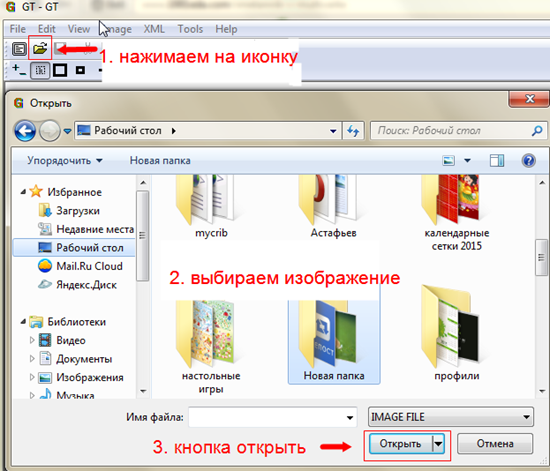The image size is (550, 471).
Task: Select the Документы library
Action: point(84,359)
